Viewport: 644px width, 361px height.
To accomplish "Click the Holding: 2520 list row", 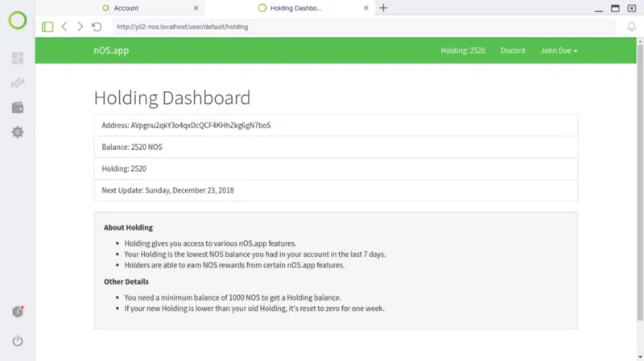I will (336, 168).
